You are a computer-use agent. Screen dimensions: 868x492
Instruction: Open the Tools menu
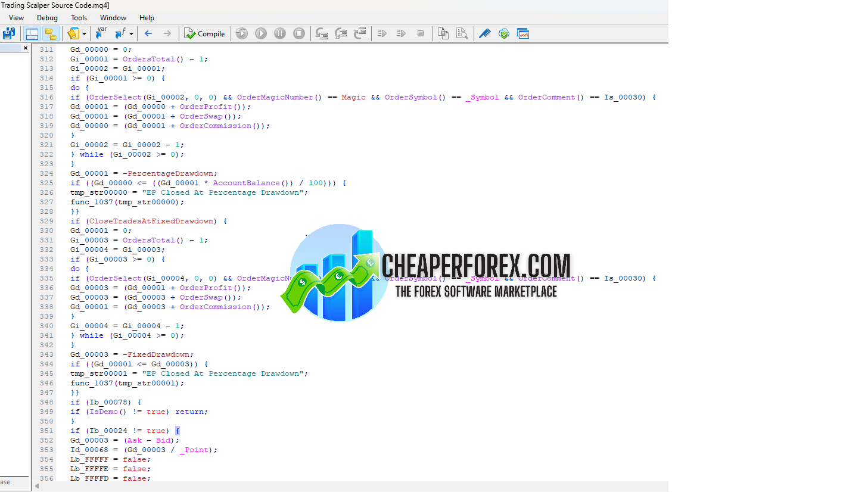tap(79, 18)
